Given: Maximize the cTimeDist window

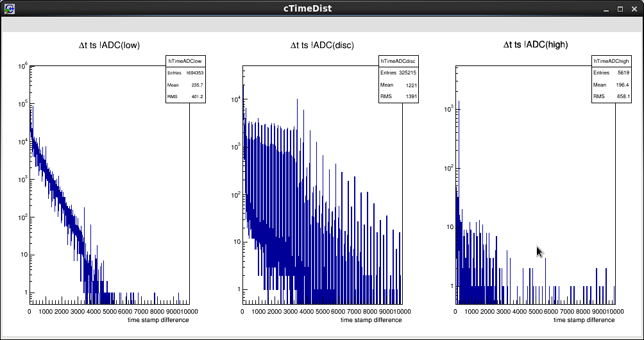Looking at the screenshot, I should pyautogui.click(x=620, y=9).
